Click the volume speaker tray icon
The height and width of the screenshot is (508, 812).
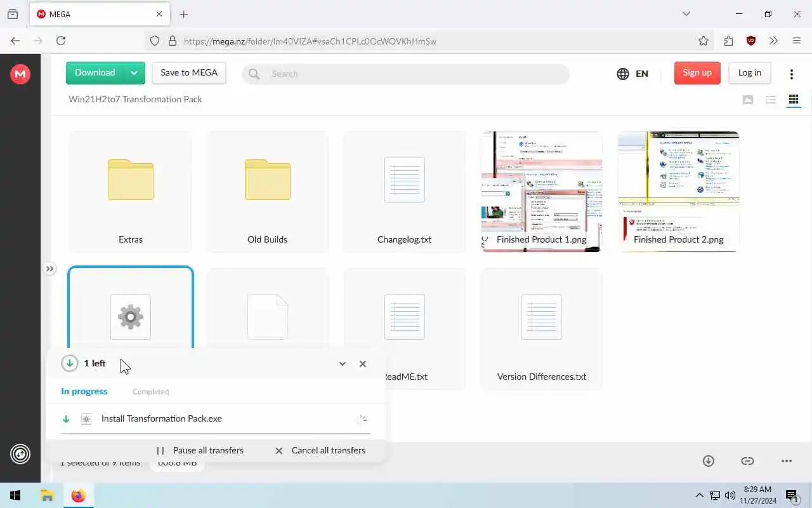point(730,495)
